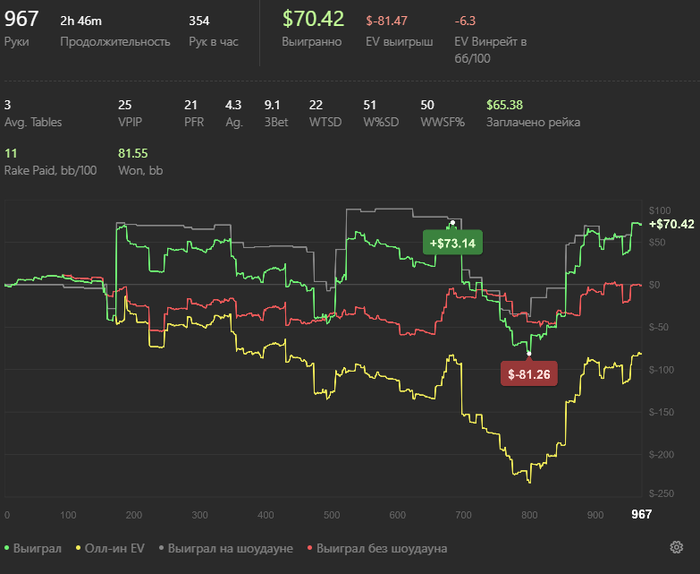The height and width of the screenshot is (574, 700).
Task: Click the $-81.47 EV выигрыш value
Action: coord(387,21)
